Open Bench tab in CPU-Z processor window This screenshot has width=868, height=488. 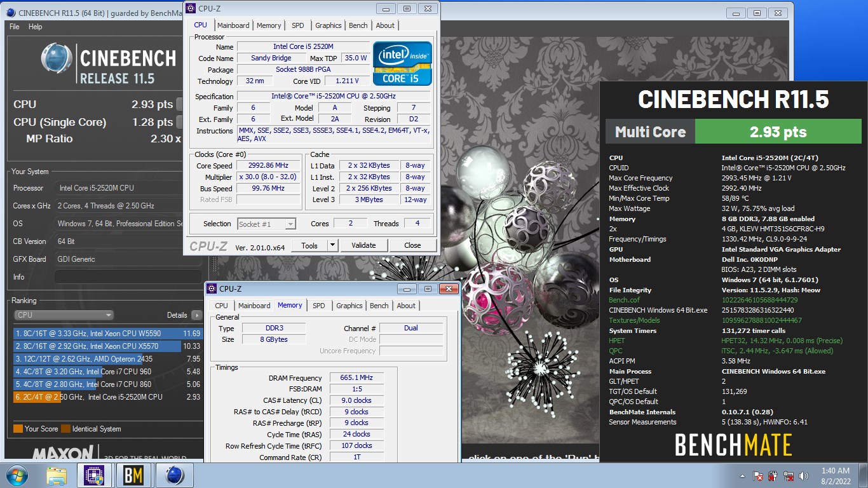pyautogui.click(x=358, y=25)
